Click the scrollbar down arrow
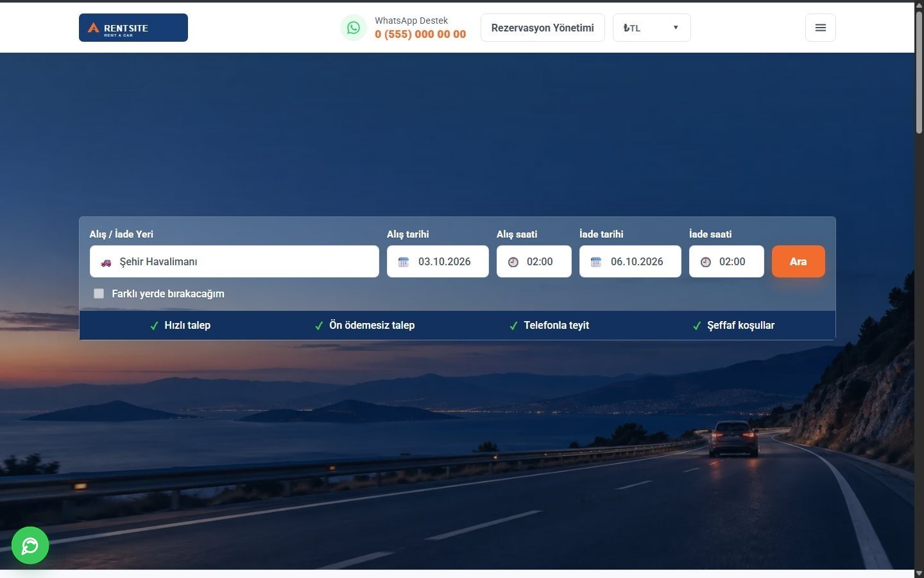924x578 pixels. pyautogui.click(x=919, y=573)
